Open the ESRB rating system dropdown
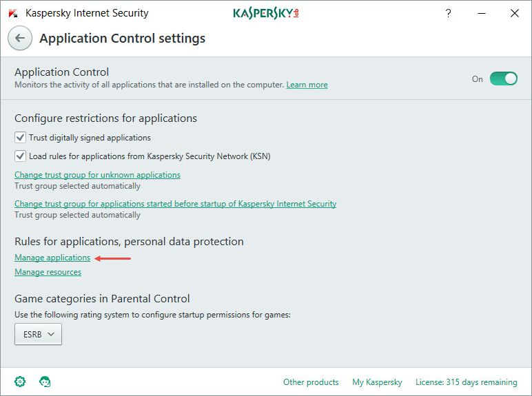532x396 pixels. (38, 334)
